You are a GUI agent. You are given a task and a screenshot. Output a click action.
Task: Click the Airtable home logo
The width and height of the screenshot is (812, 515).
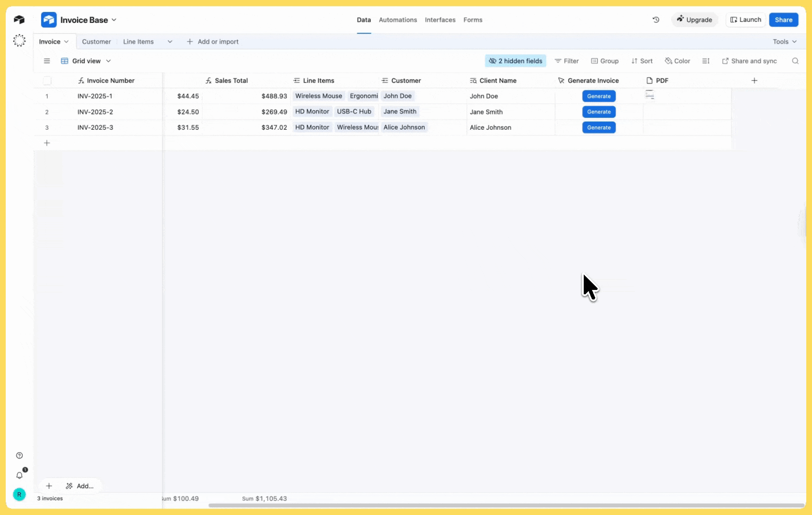point(19,20)
